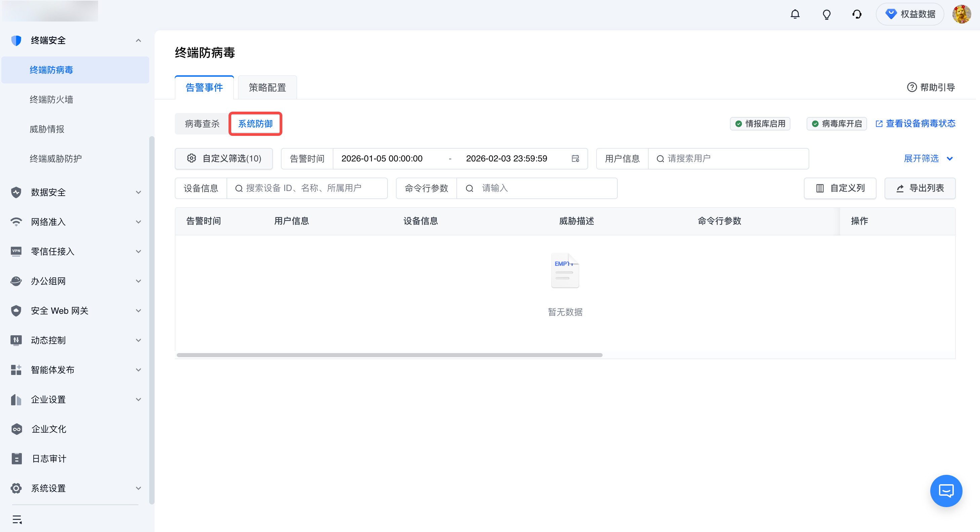The width and height of the screenshot is (980, 532).
Task: Click the 安全 Web 网关 shield icon
Action: 16,310
